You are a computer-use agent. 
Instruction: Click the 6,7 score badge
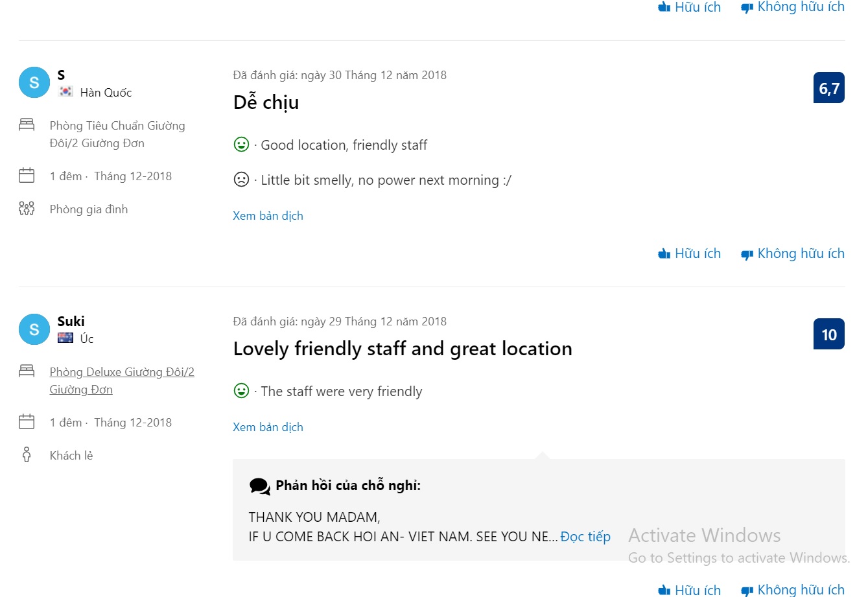pyautogui.click(x=829, y=88)
